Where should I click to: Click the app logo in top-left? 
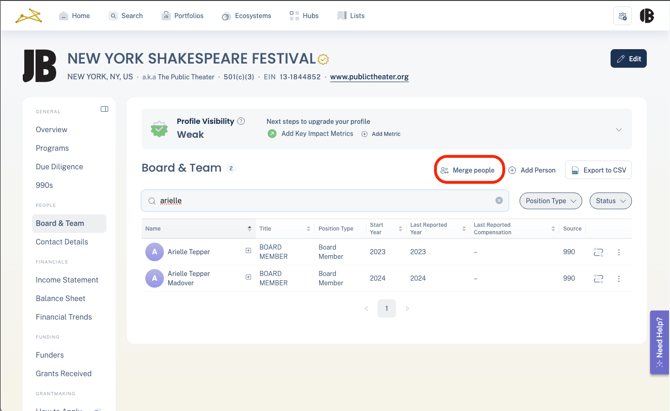coord(28,16)
